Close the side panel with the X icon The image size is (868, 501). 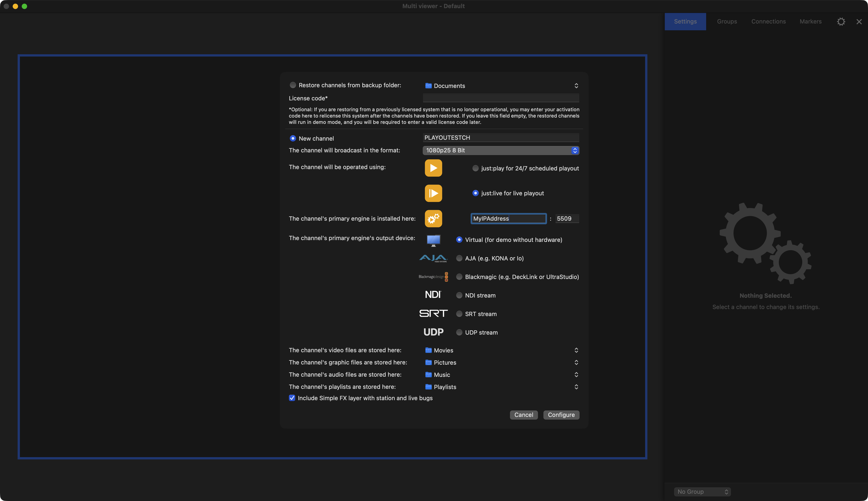[859, 22]
